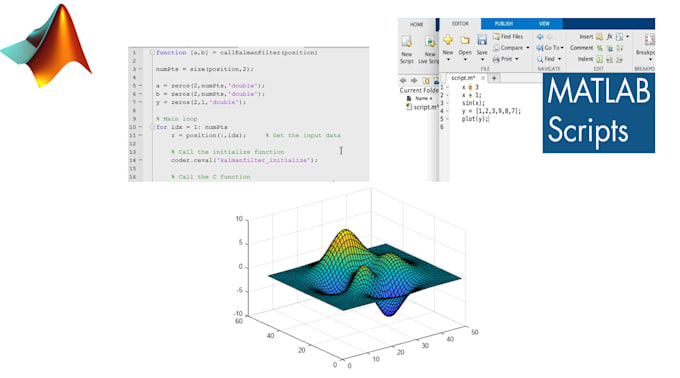Expand the Compare dropdown arrow
Viewport: 680px width, 378px height.
(528, 48)
